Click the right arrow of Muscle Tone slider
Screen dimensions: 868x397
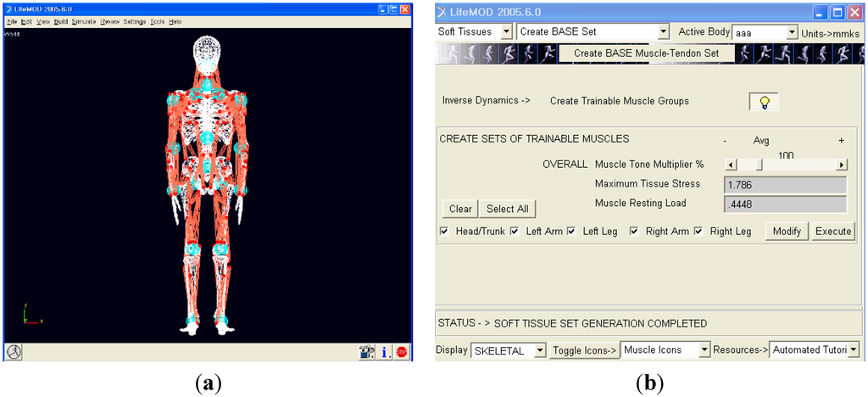point(841,165)
